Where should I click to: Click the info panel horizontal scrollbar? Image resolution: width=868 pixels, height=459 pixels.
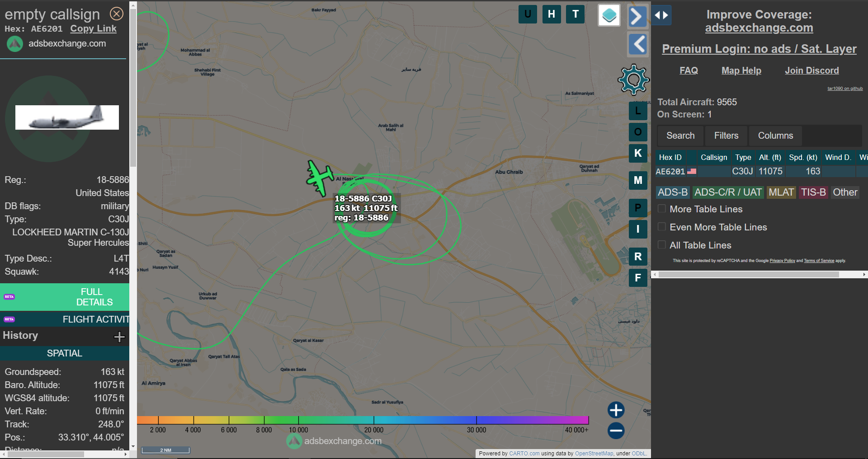pyautogui.click(x=45, y=454)
